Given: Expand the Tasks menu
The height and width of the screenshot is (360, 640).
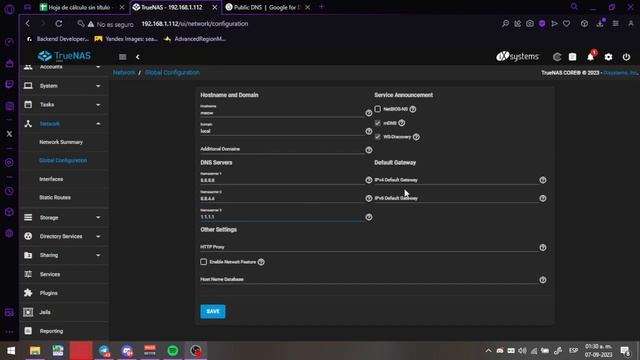Looking at the screenshot, I should (x=64, y=105).
